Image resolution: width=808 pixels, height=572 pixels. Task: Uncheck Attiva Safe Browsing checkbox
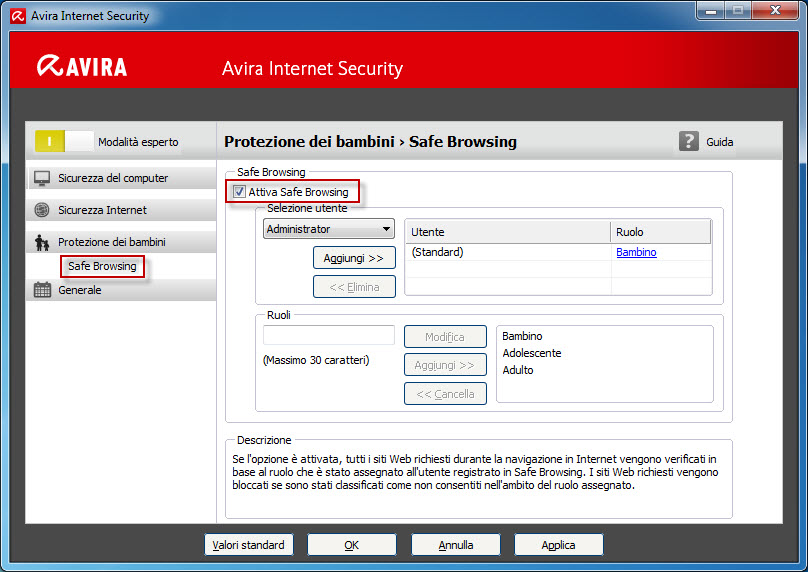239,192
